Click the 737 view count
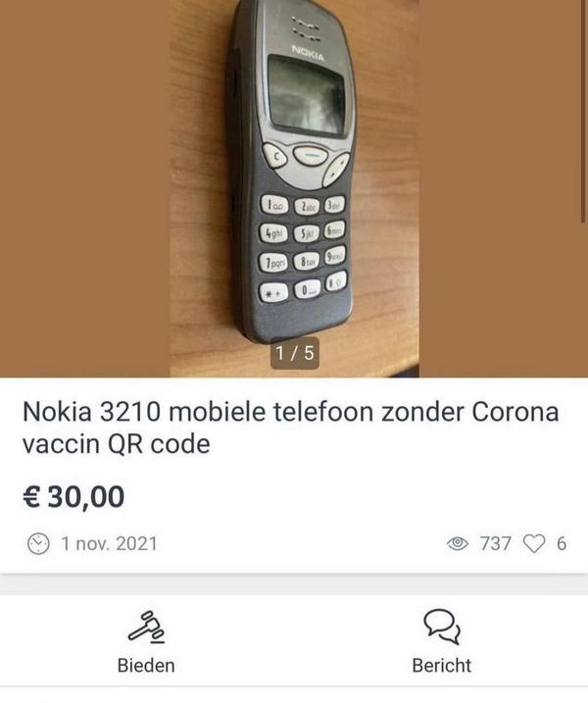 click(x=495, y=543)
